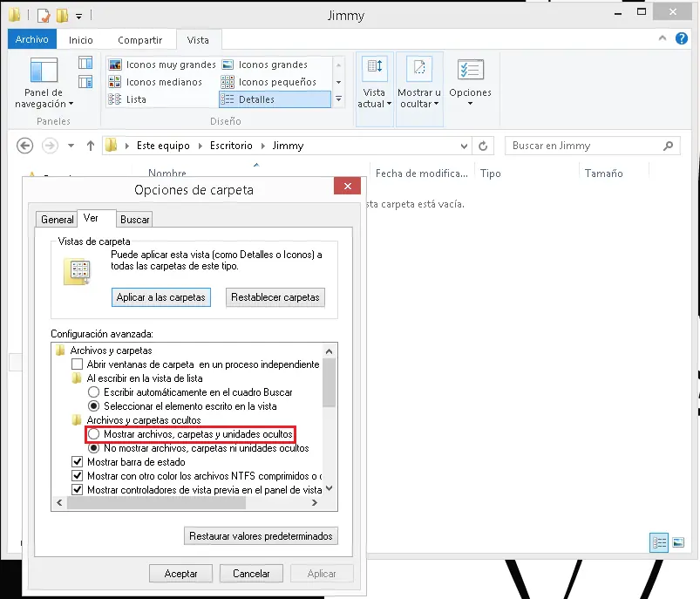Refresh the Jimmy folder view
Image resolution: width=700 pixels, height=599 pixels.
pyautogui.click(x=483, y=146)
